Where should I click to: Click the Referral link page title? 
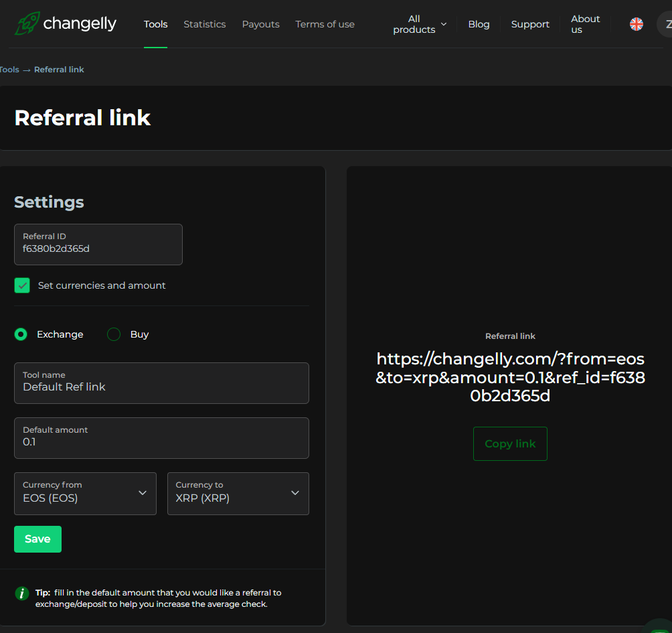pos(82,117)
